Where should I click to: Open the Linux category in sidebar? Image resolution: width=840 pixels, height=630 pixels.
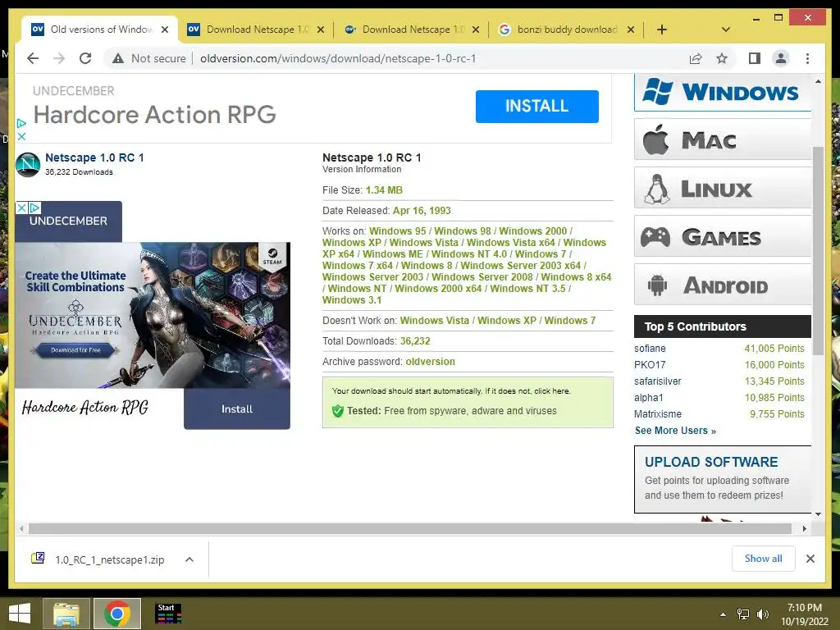[722, 188]
